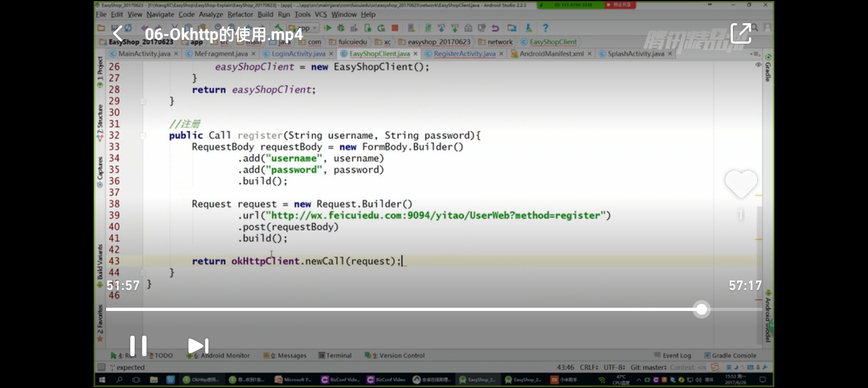Click the green Run app arrow icon
Screen dimensions: 868x388
pos(327,28)
